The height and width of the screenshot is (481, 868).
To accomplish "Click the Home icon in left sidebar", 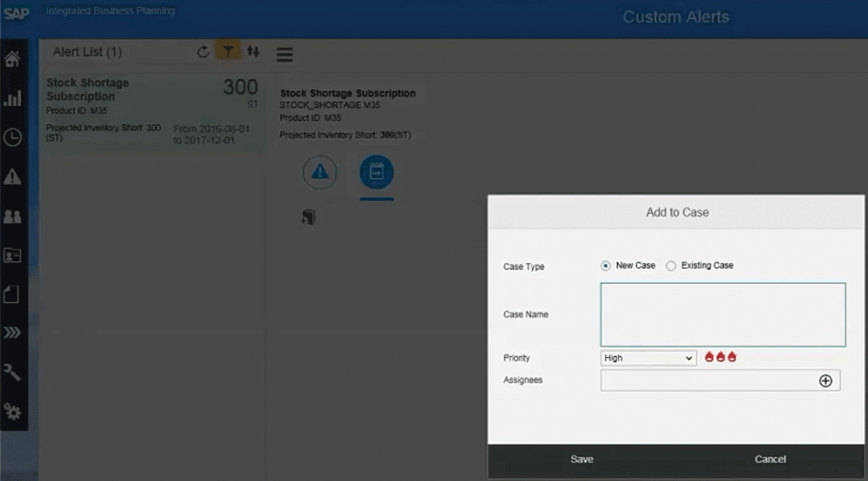I will click(12, 60).
